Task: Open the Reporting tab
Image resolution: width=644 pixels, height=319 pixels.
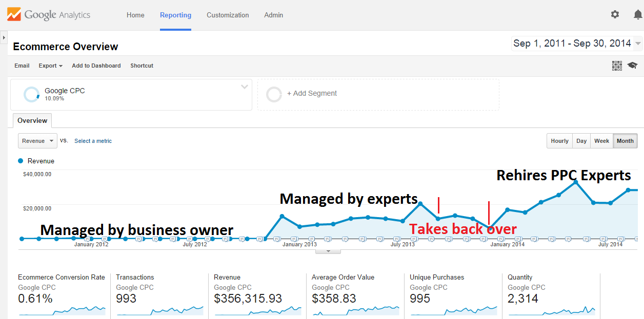Action: pyautogui.click(x=175, y=15)
